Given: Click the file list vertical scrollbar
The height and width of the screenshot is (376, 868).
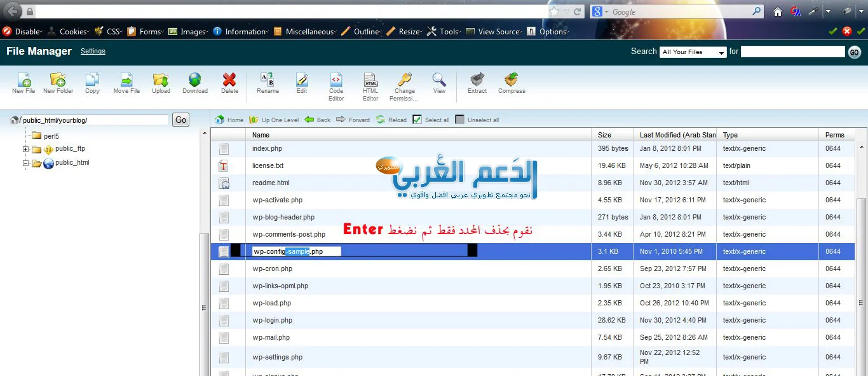Looking at the screenshot, I should coord(861,254).
